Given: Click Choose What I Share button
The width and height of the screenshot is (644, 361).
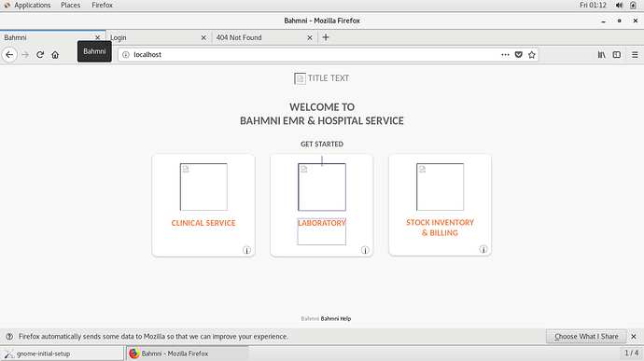Looking at the screenshot, I should pos(586,337).
